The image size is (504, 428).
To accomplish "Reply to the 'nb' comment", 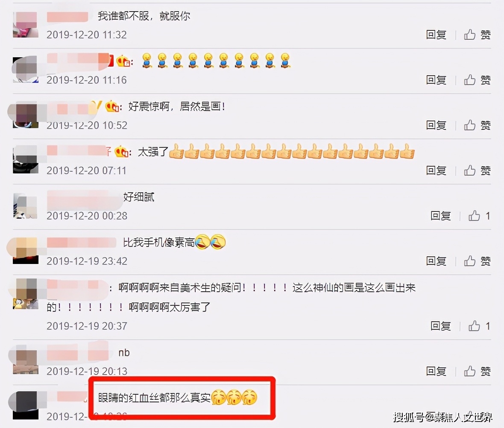I will [x=436, y=372].
